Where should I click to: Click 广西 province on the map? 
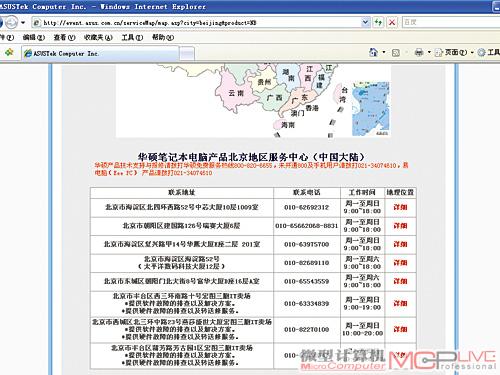coord(274,98)
